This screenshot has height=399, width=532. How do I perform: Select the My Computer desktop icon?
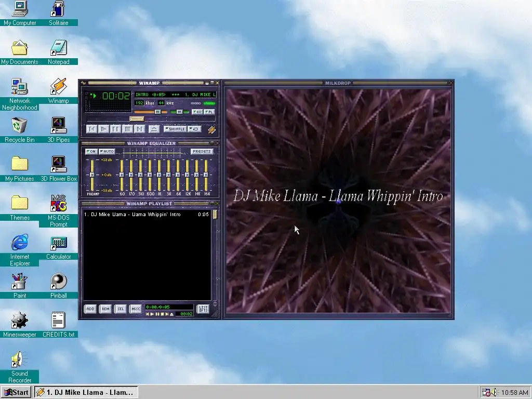click(x=20, y=13)
